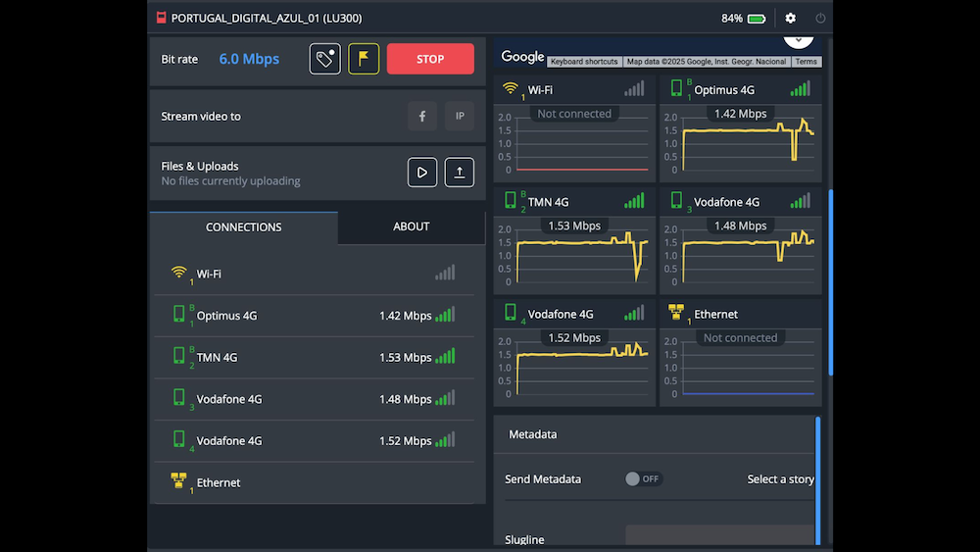Click the red STOP button
Viewport: 980px width, 552px height.
[x=430, y=59]
